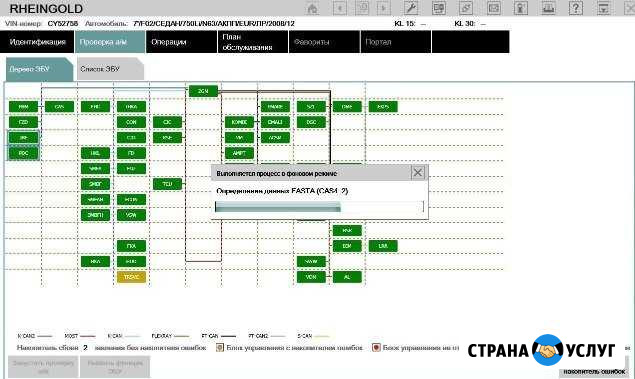Click the fault memory ECU legend icon

[220, 347]
